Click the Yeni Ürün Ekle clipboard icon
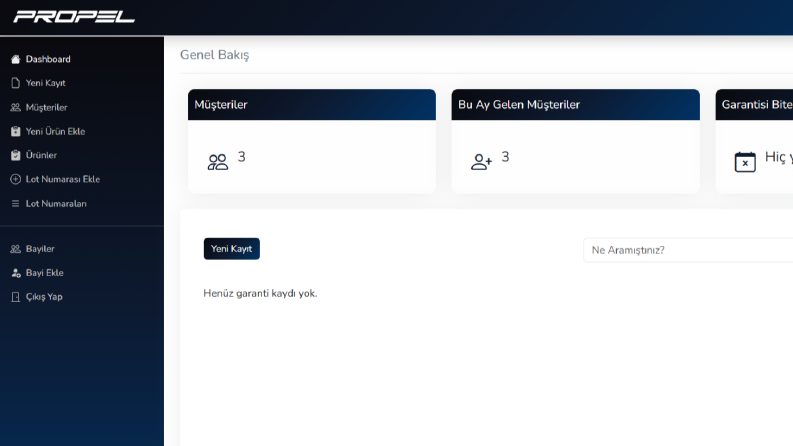793x446 pixels. coord(16,131)
